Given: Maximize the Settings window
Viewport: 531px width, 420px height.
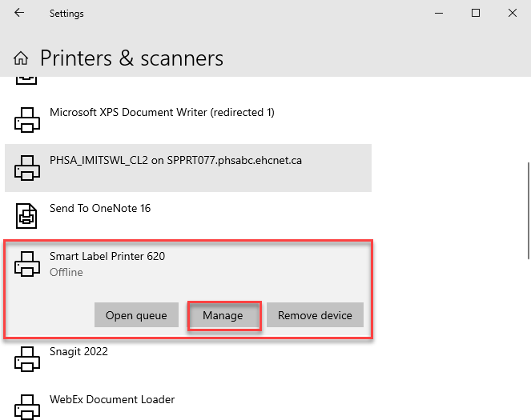Looking at the screenshot, I should [x=476, y=13].
